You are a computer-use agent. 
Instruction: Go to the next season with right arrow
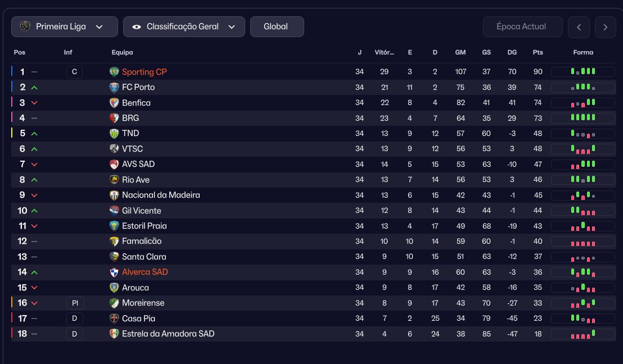pos(606,27)
